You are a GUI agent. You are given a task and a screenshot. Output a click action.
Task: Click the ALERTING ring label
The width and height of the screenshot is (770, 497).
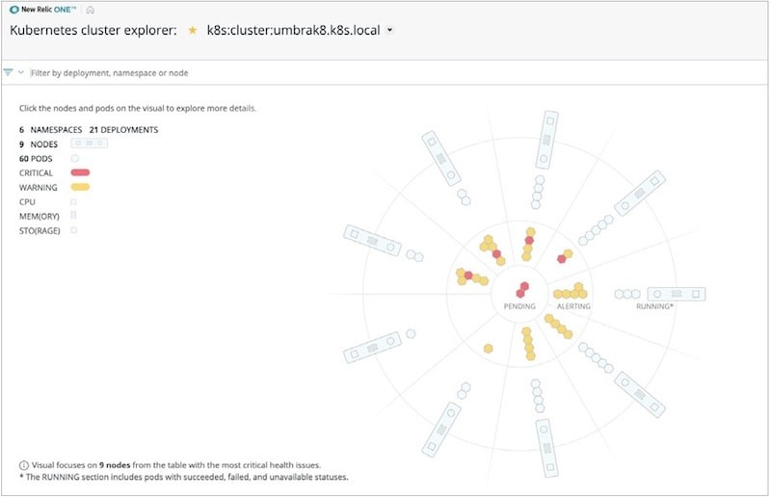[x=574, y=306]
